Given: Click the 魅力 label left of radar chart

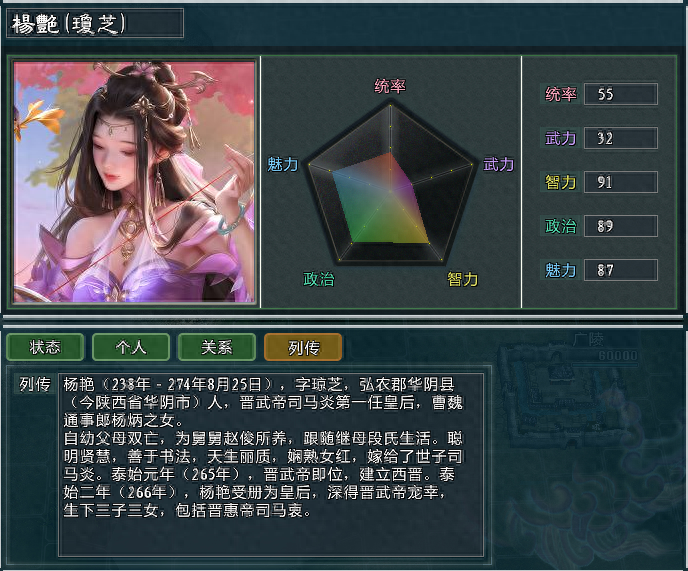Looking at the screenshot, I should [283, 164].
